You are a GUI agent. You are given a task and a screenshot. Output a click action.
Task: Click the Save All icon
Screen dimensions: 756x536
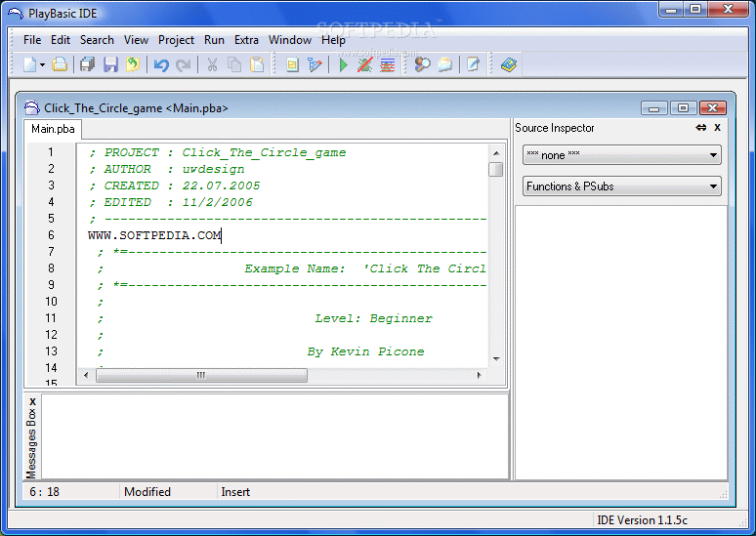point(87,64)
